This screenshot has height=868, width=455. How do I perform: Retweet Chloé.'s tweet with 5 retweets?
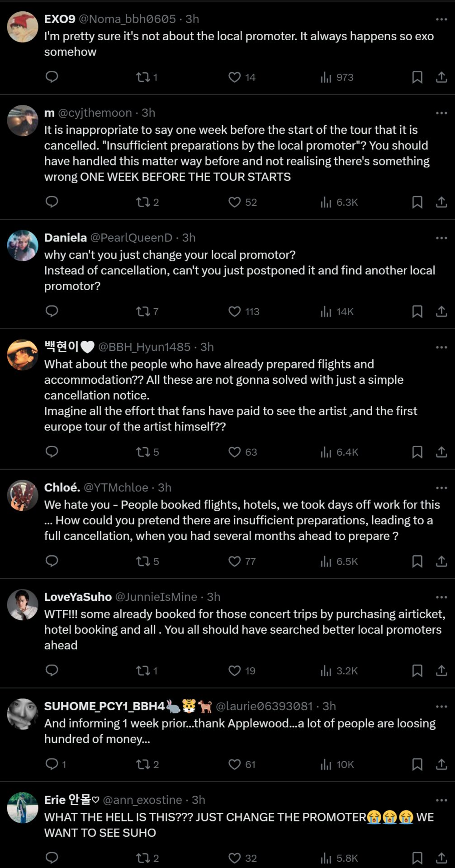pyautogui.click(x=143, y=561)
